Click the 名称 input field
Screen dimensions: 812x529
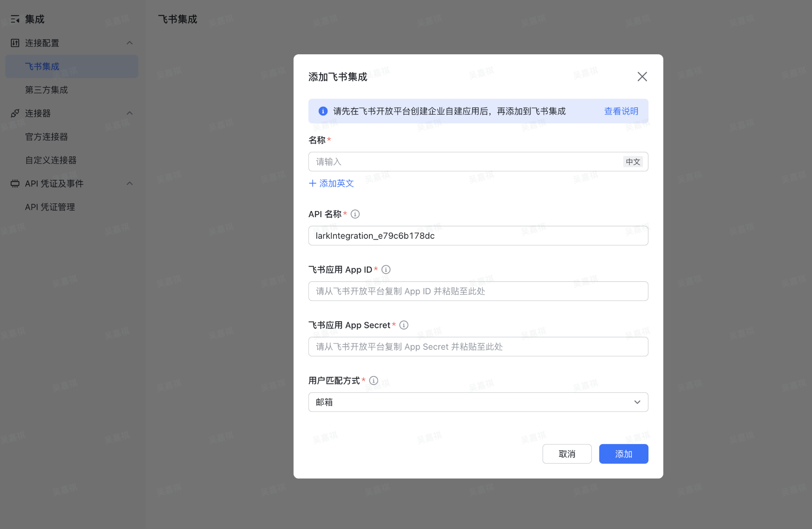click(465, 162)
